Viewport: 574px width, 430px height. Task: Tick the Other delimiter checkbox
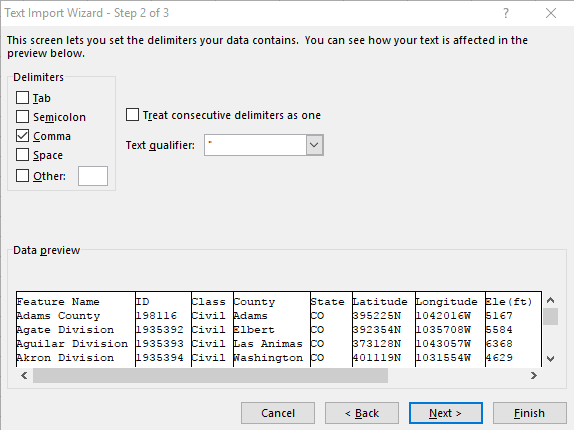[x=22, y=176]
